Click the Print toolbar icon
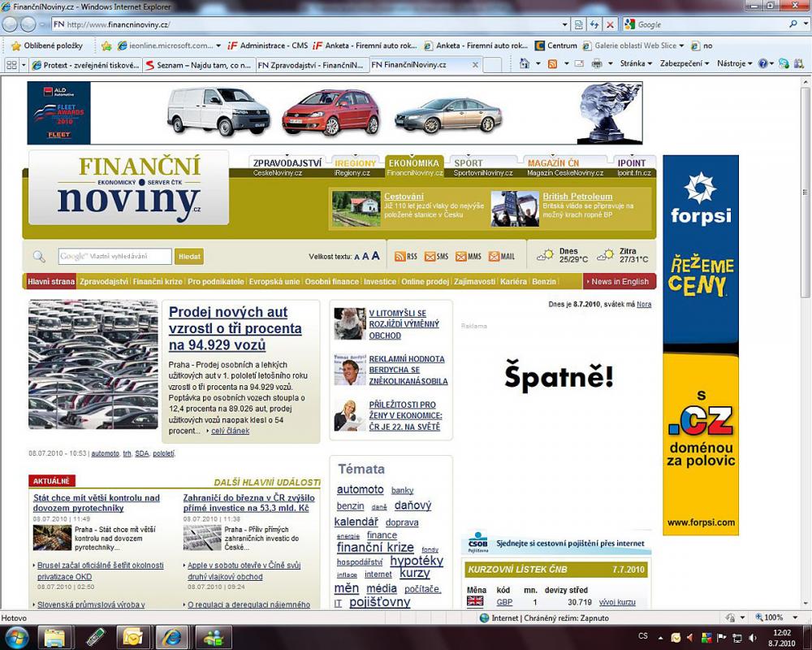Image resolution: width=812 pixels, height=650 pixels. point(597,63)
